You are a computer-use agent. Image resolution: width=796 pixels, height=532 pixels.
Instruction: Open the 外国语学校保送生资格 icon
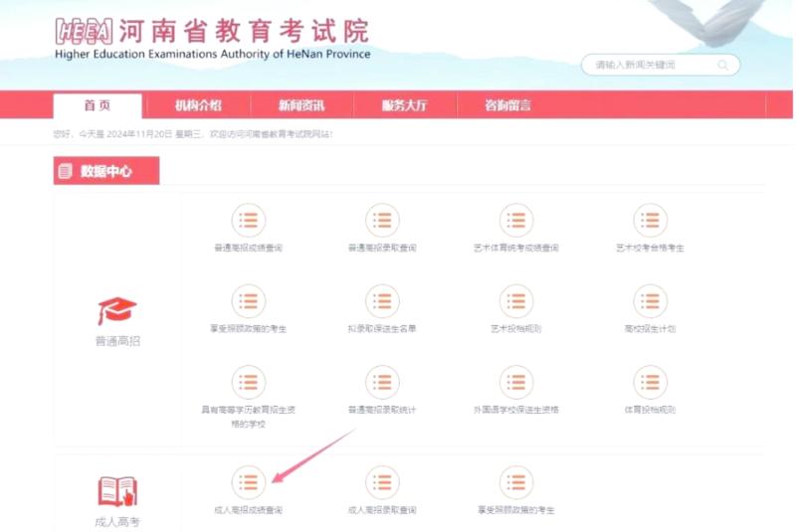point(516,382)
